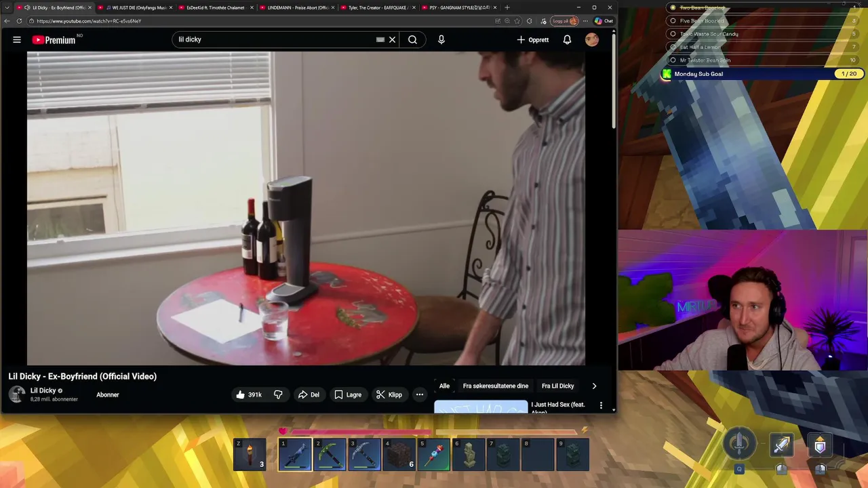This screenshot has height=488, width=868.
Task: Click the red health bar
Action: pos(361,431)
